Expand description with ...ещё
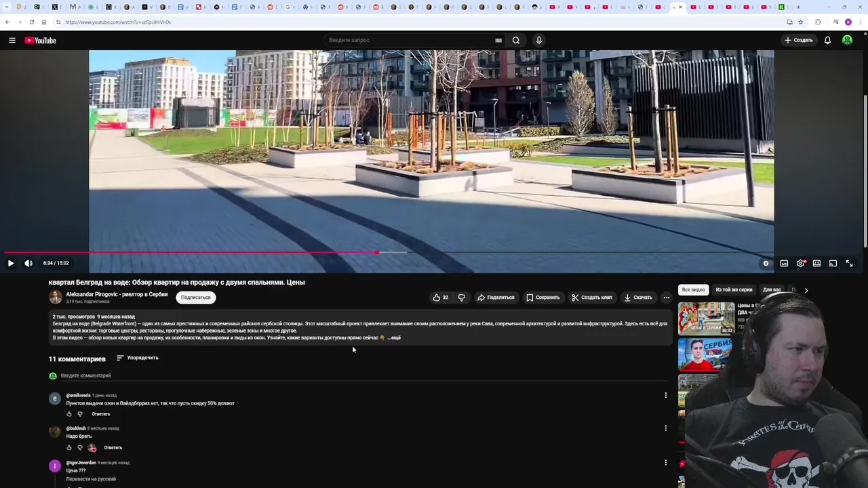The height and width of the screenshot is (488, 868). [394, 338]
